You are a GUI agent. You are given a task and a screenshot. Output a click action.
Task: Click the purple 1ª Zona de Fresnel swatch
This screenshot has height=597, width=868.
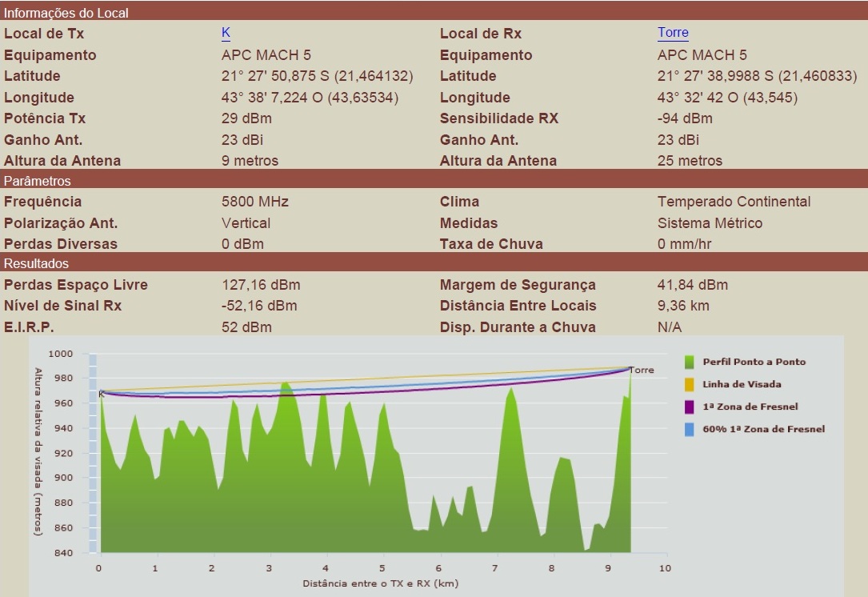point(689,407)
